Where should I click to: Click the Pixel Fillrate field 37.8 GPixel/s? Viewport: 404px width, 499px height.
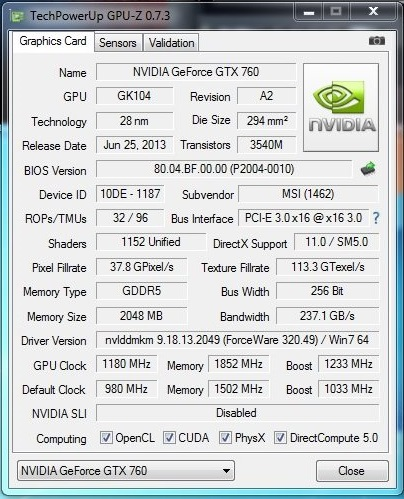click(142, 267)
